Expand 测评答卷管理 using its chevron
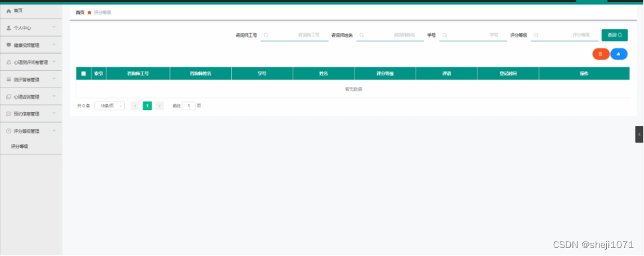 [x=54, y=79]
